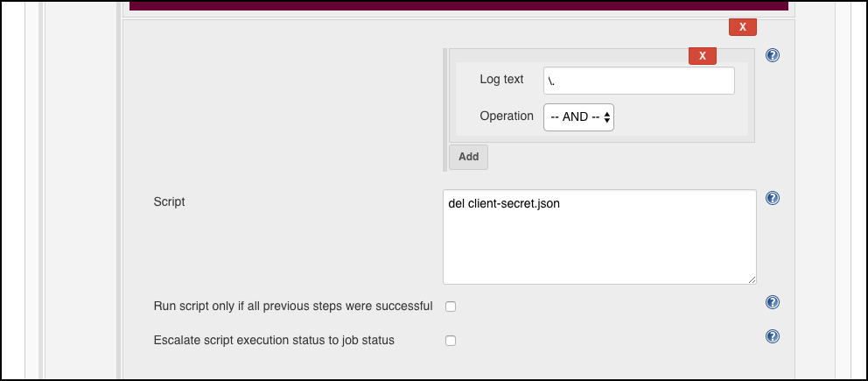Click gray vertical bar left of Log text block
This screenshot has width=868, height=381.
(x=444, y=109)
